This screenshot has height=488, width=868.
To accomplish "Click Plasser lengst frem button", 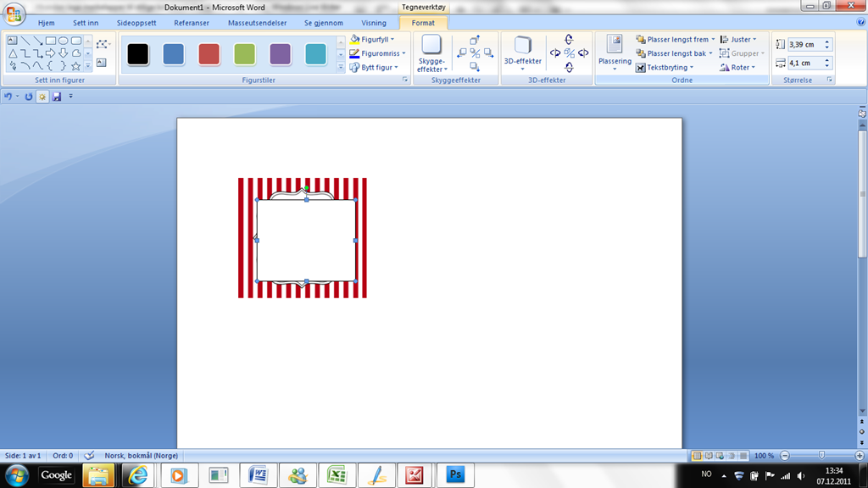I will click(676, 39).
